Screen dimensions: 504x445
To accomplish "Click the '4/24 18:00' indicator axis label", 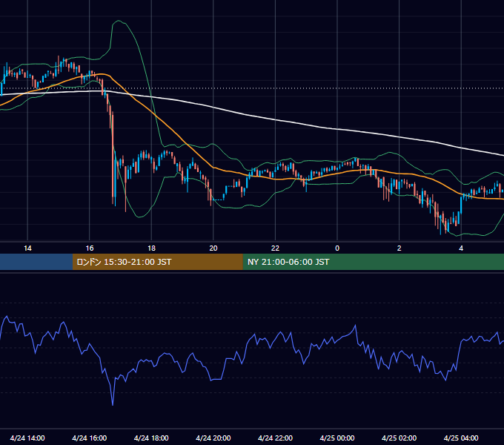I will 151,438.
